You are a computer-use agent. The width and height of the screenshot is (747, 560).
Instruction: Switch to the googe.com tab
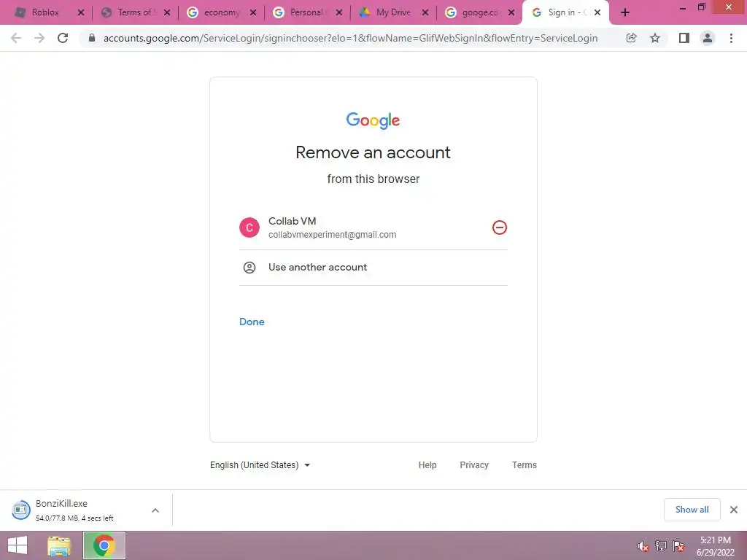478,12
